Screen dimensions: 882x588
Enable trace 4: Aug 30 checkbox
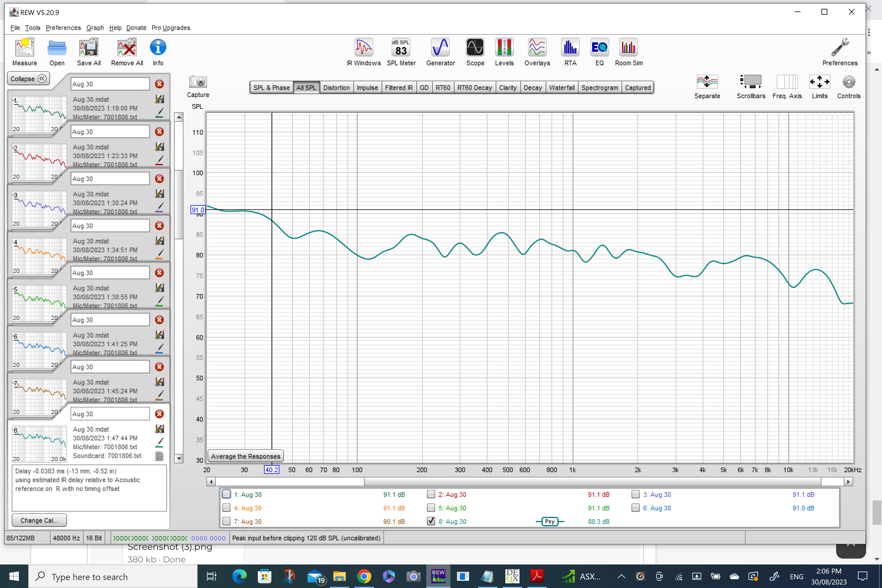click(x=226, y=508)
